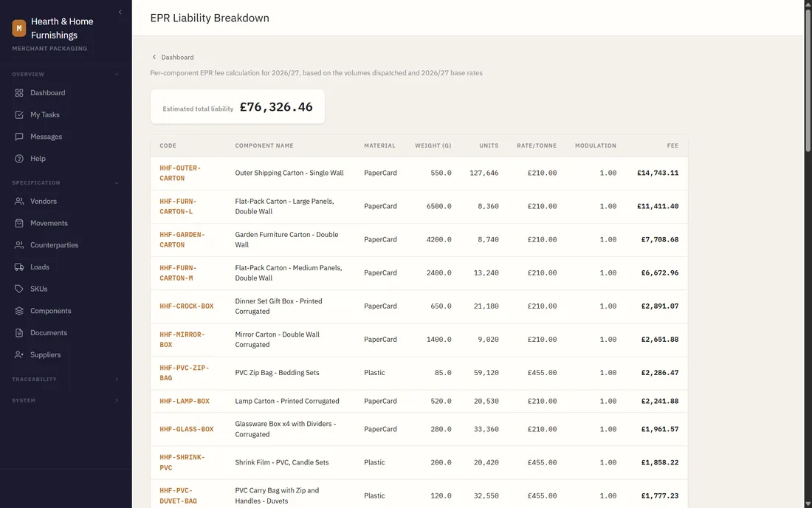The width and height of the screenshot is (812, 508).
Task: Click the Counterparties people icon
Action: (19, 245)
